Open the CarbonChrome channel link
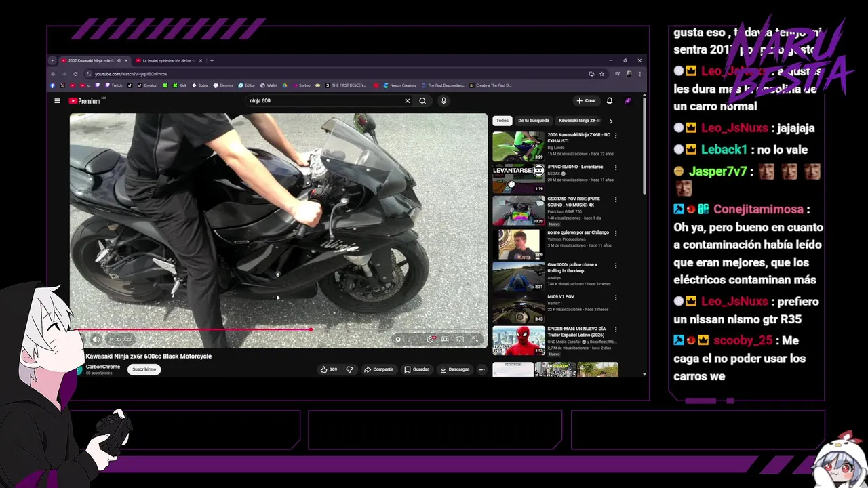Image resolution: width=868 pixels, height=488 pixels. (x=103, y=367)
